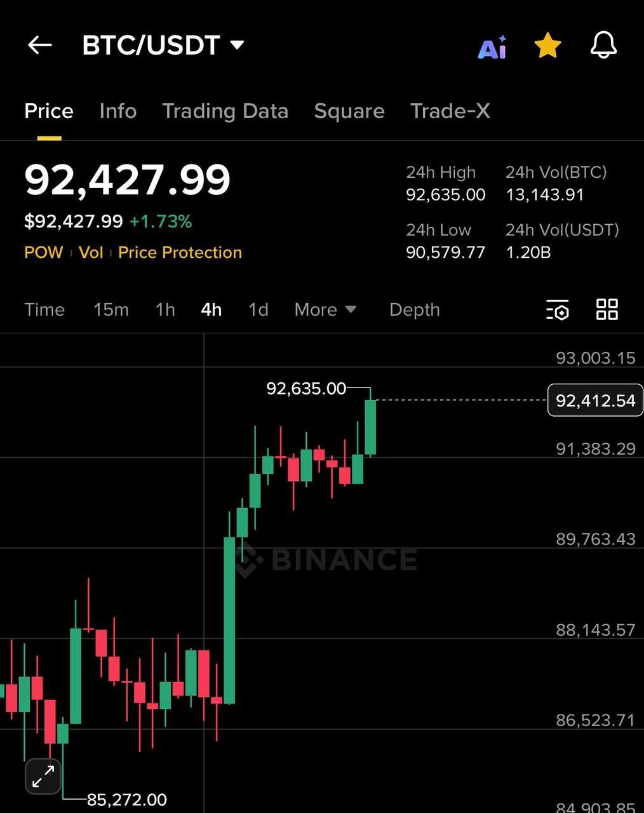
Task: Choose the 1d chart interval
Action: (258, 310)
